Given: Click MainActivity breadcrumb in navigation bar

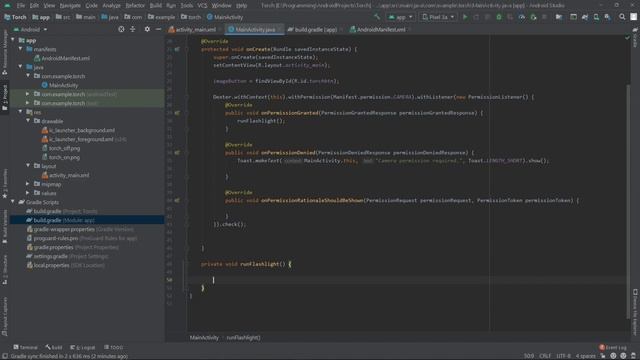Looking at the screenshot, I should (x=224, y=17).
